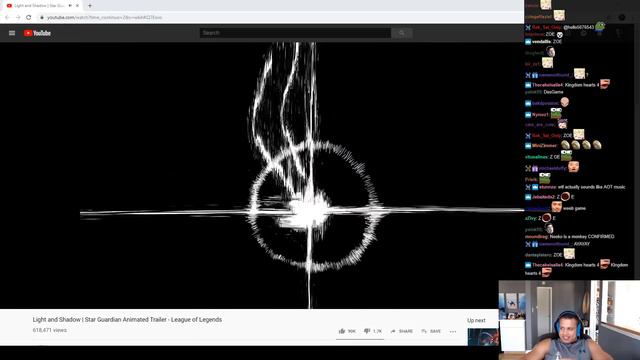Click chat message 'DooGame'
Viewport: 640px width, 360px height.
553,92
